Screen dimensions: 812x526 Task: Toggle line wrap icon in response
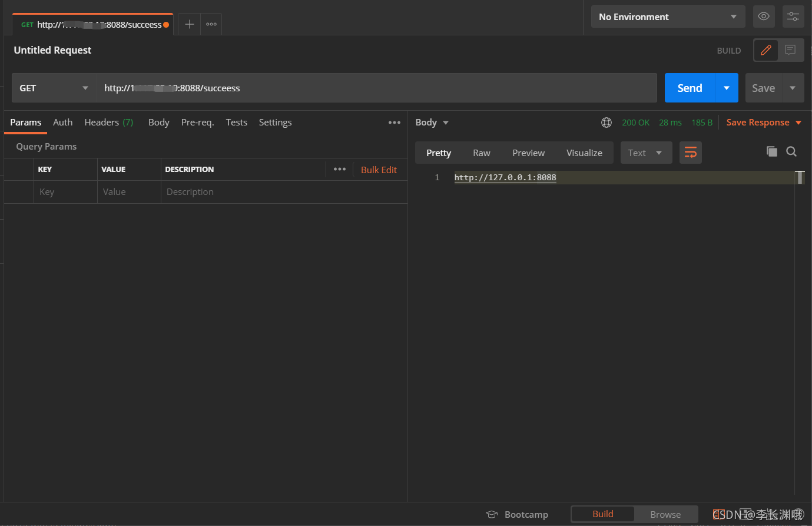[691, 153]
